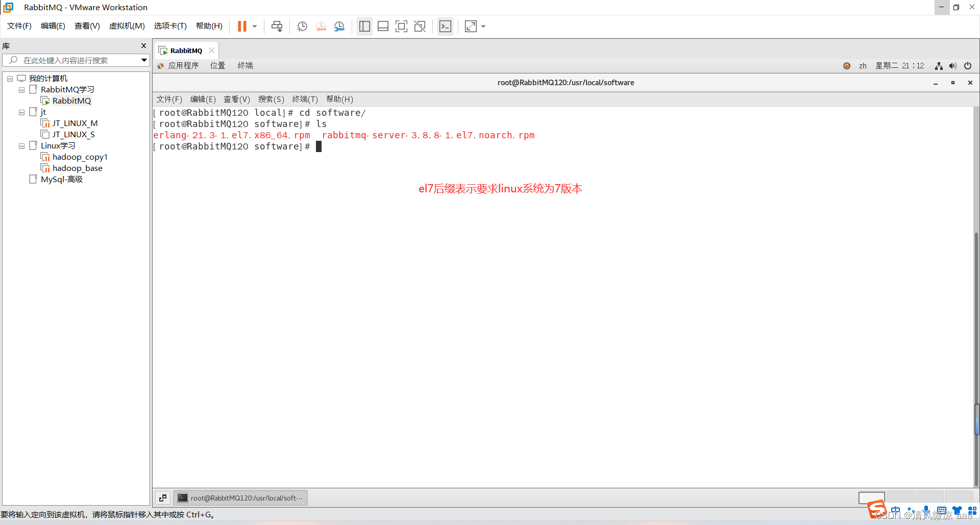Image resolution: width=980 pixels, height=525 pixels.
Task: Open the 虚拟机(M) menu
Action: (127, 26)
